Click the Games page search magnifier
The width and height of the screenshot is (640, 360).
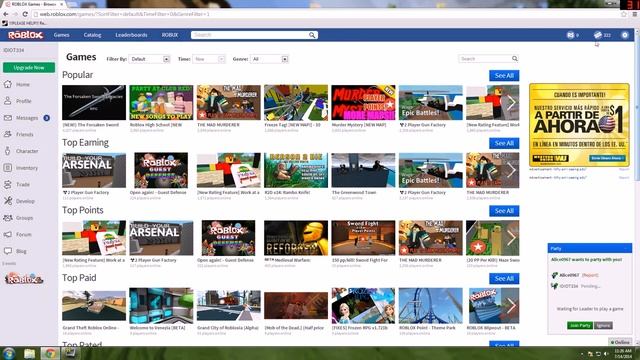point(515,59)
